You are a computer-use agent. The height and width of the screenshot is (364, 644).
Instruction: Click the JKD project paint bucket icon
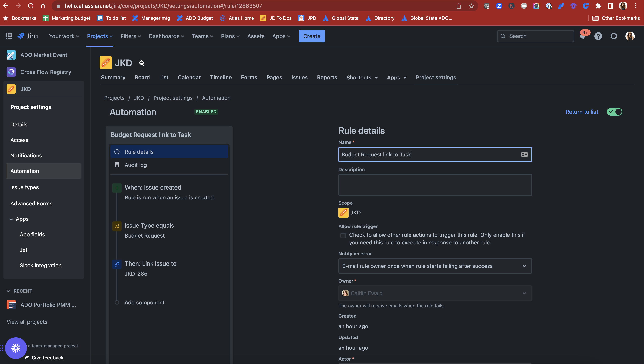click(142, 63)
